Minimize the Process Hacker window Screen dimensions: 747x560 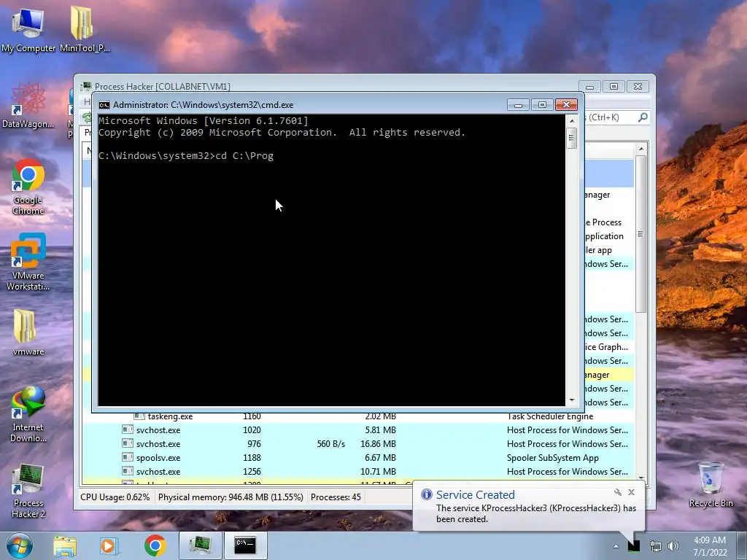pos(589,87)
